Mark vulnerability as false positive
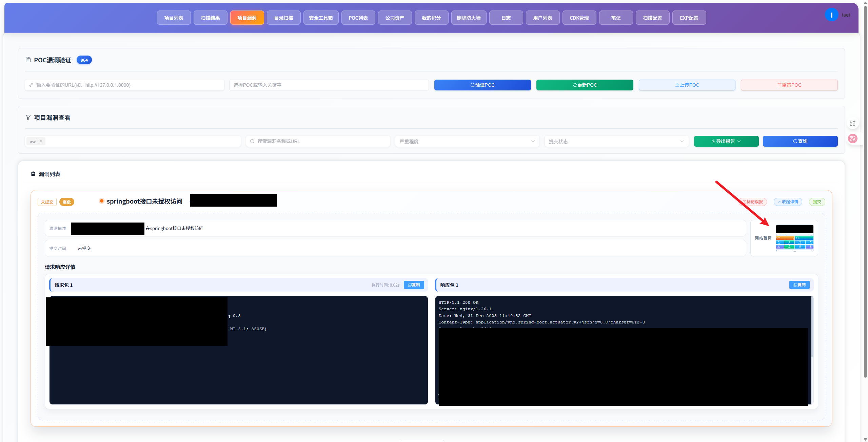 pos(753,202)
